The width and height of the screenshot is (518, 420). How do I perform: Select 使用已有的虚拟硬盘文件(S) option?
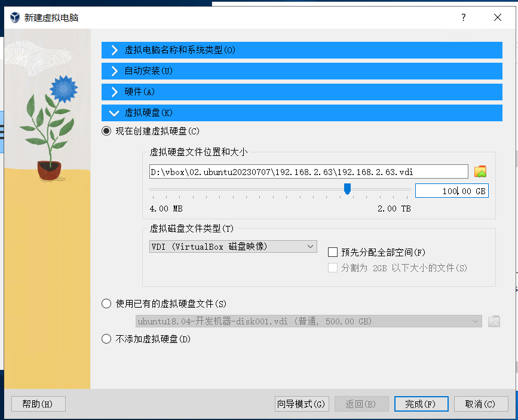106,303
